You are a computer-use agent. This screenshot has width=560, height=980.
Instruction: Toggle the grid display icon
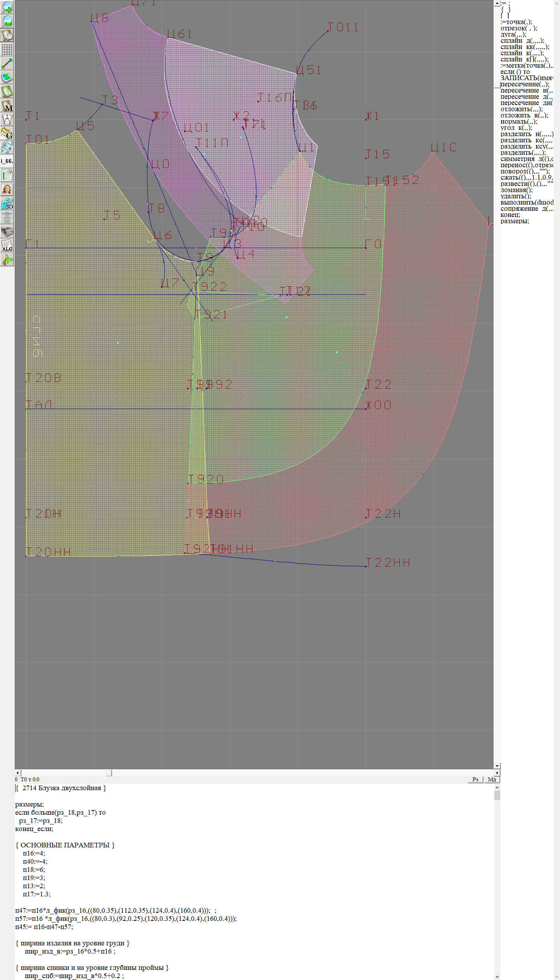click(x=7, y=49)
